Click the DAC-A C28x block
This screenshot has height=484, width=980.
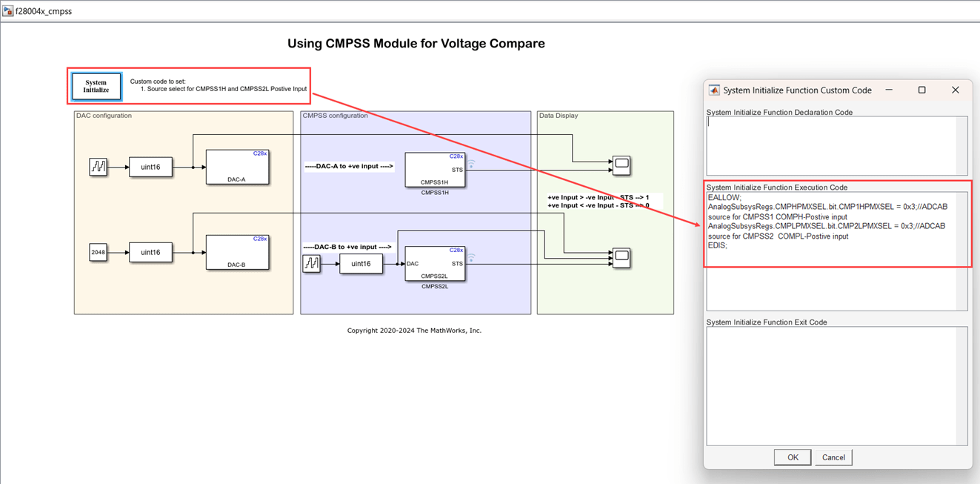(237, 167)
